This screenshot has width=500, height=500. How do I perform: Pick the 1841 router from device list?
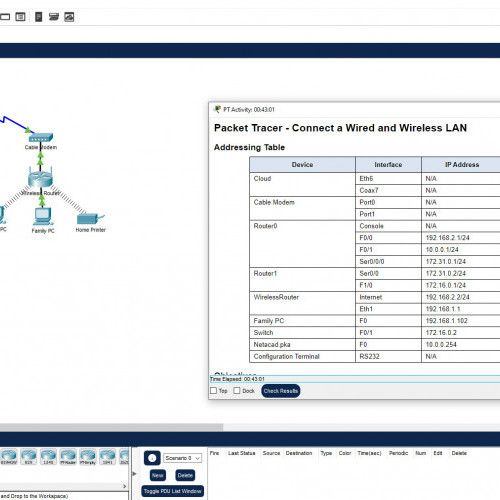pos(107,456)
